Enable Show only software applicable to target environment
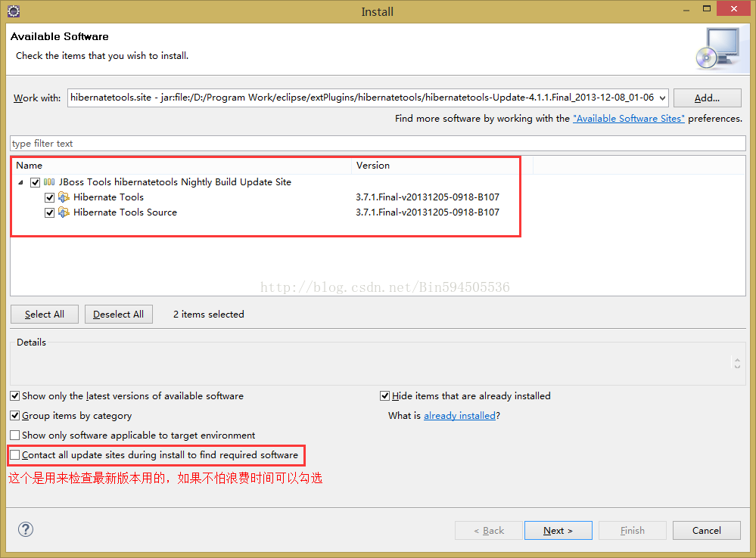Viewport: 756px width, 558px height. point(15,435)
